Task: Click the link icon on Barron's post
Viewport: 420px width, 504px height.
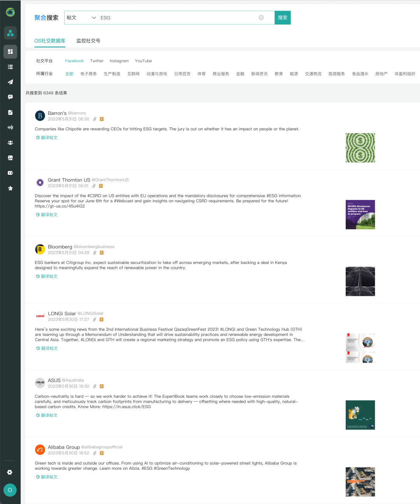Action: tap(94, 119)
